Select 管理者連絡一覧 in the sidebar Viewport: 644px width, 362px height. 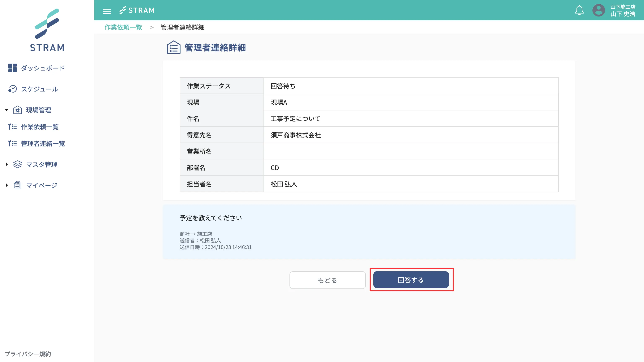tap(43, 144)
